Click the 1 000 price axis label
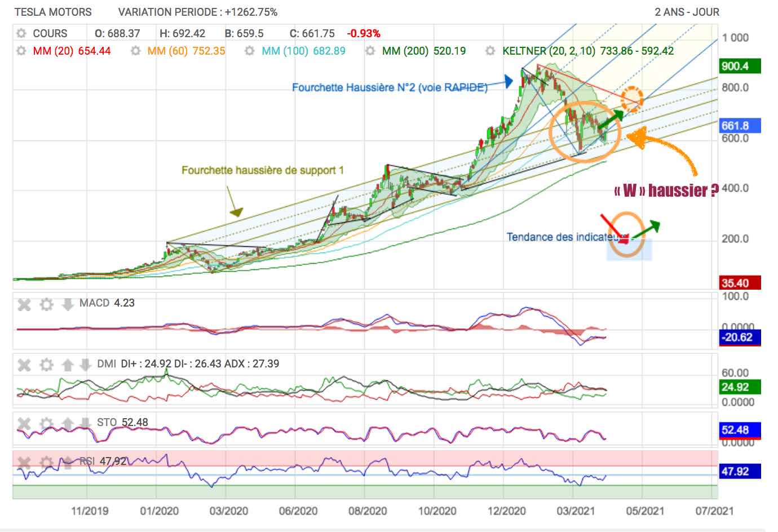 [x=736, y=38]
